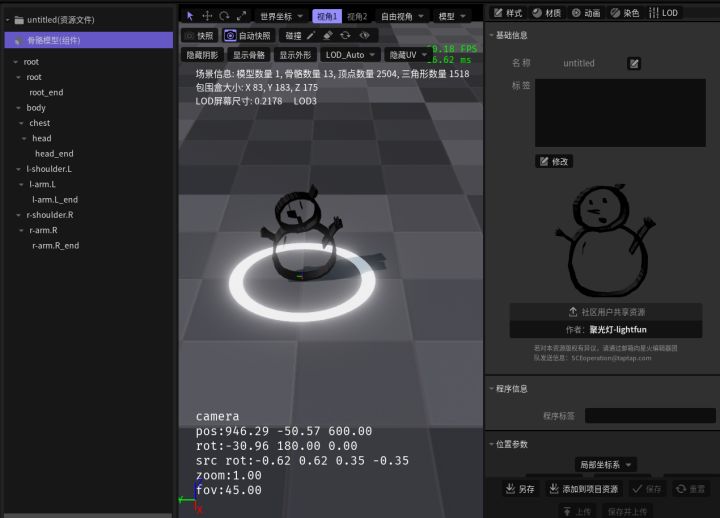The image size is (720, 518).
Task: Activate the move gizmo tool
Action: click(207, 16)
